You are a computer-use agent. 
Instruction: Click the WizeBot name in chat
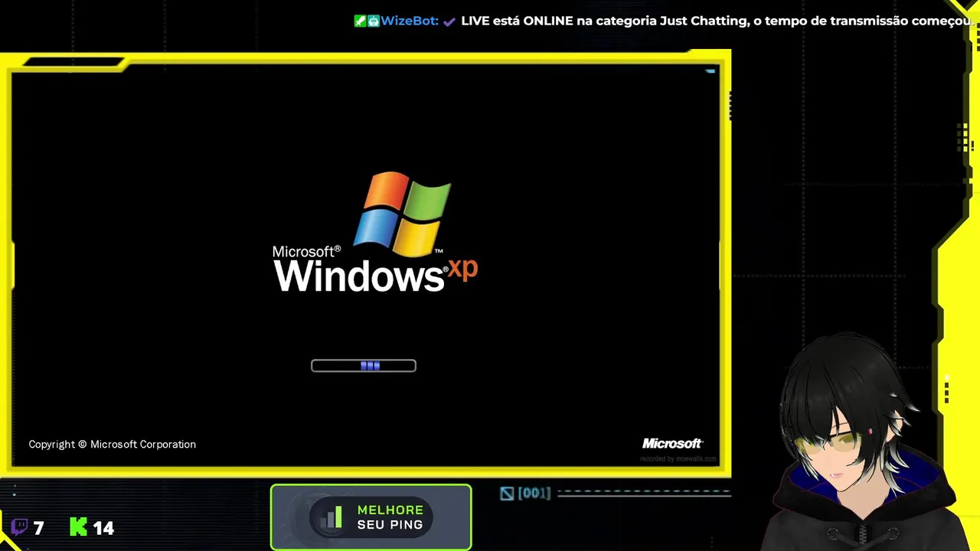tap(409, 21)
